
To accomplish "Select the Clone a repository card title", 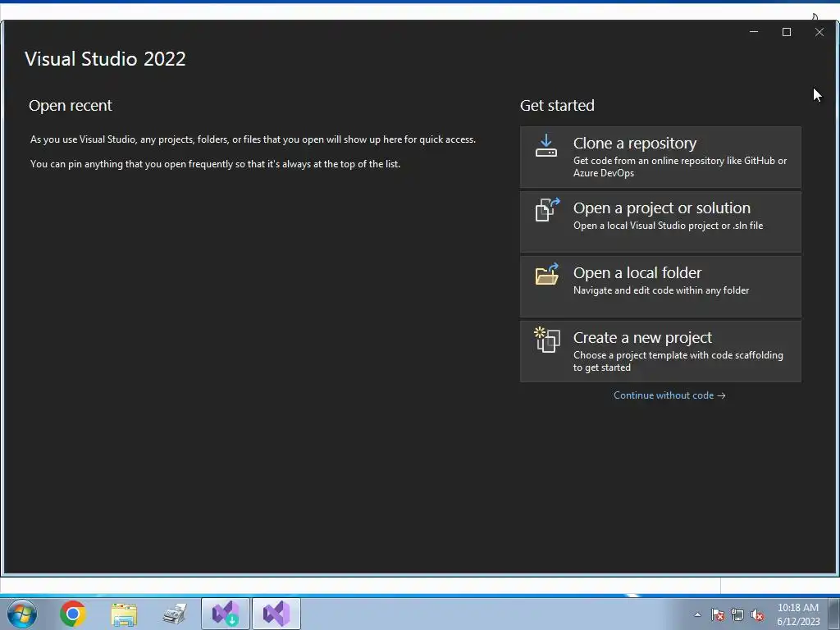I will click(635, 143).
